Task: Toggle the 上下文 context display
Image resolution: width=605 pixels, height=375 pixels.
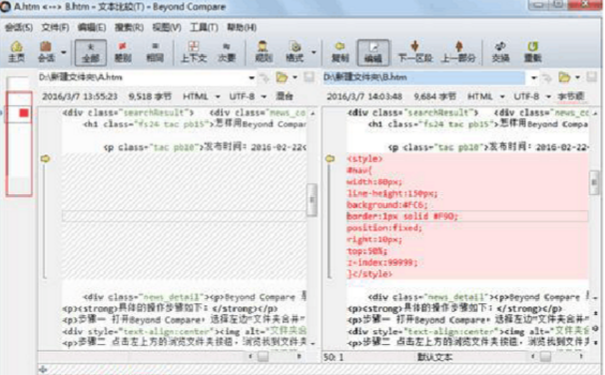Action: point(194,52)
